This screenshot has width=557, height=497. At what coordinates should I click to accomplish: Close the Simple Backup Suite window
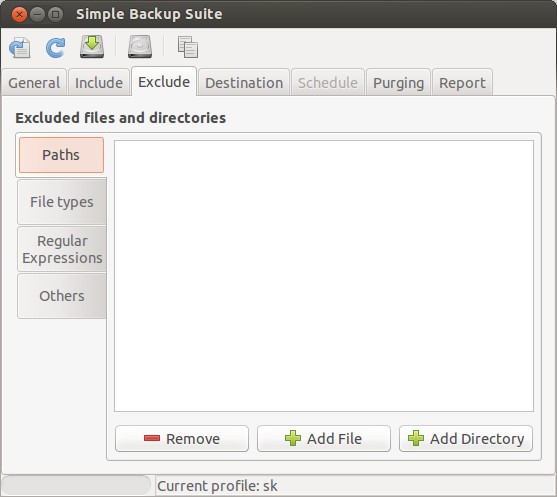[x=19, y=15]
